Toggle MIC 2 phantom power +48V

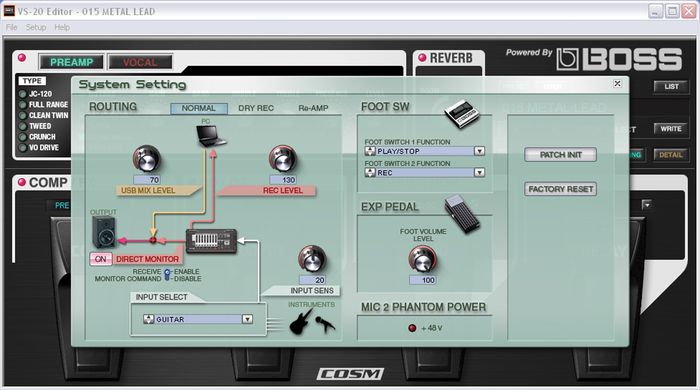(x=412, y=328)
